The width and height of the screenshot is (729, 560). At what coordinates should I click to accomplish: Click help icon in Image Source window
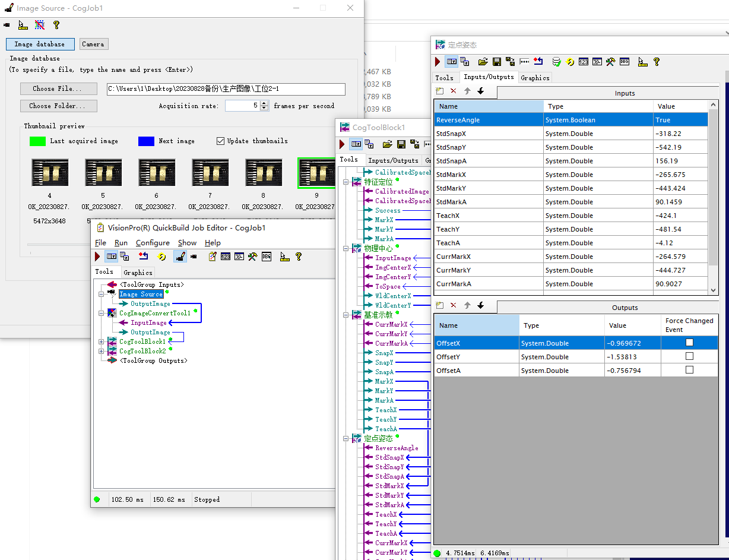56,25
